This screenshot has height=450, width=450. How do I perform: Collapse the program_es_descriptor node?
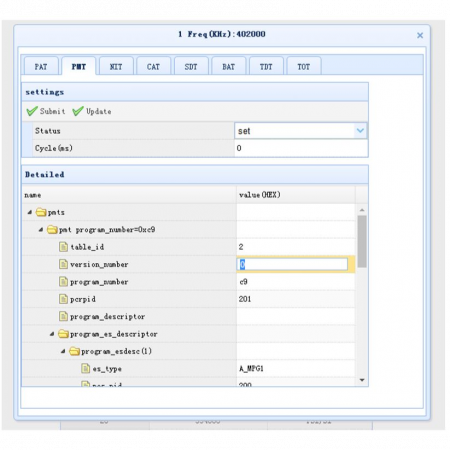pos(52,334)
